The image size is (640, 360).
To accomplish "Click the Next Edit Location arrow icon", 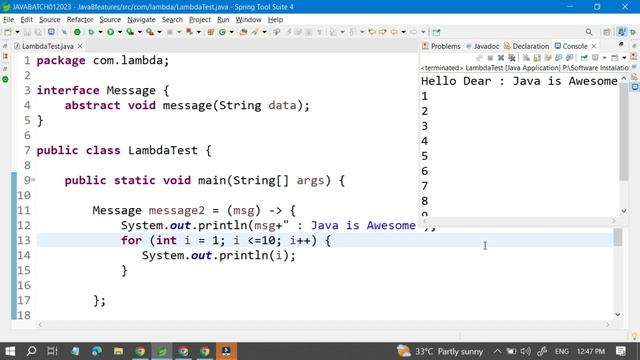I will 382,32.
